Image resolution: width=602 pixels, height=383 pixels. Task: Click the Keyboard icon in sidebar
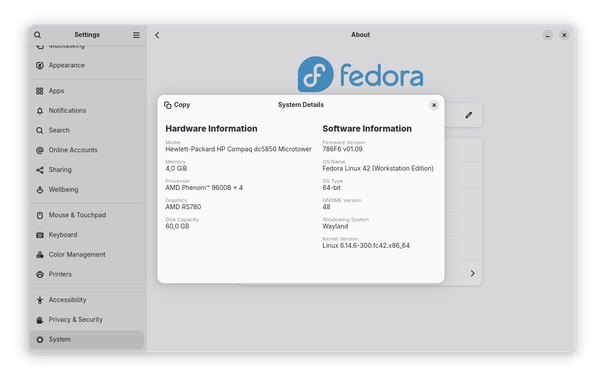[40, 235]
